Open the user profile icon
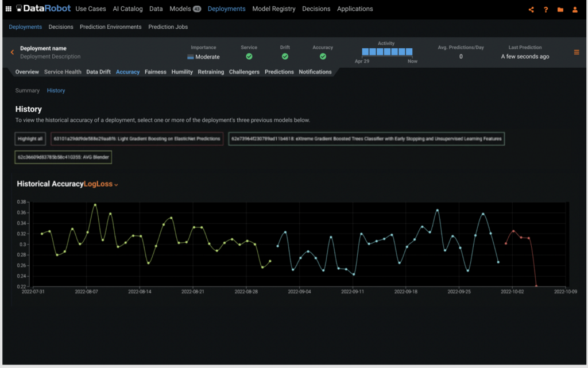The height and width of the screenshot is (368, 588). click(575, 9)
